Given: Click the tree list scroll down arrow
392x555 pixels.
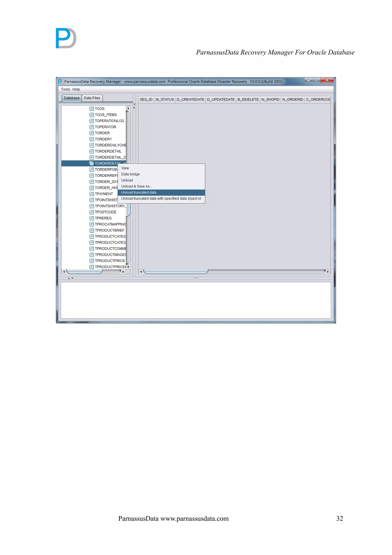Looking at the screenshot, I should pyautogui.click(x=128, y=267).
